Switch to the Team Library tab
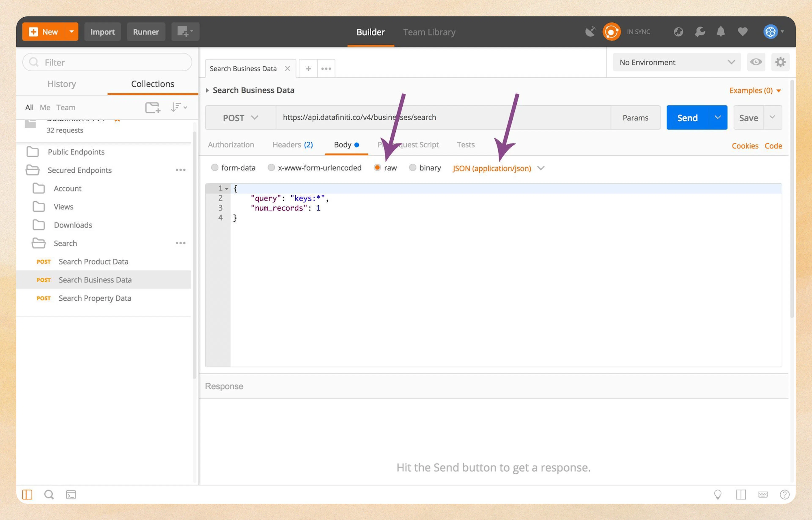Viewport: 812px width, 520px height. click(429, 32)
